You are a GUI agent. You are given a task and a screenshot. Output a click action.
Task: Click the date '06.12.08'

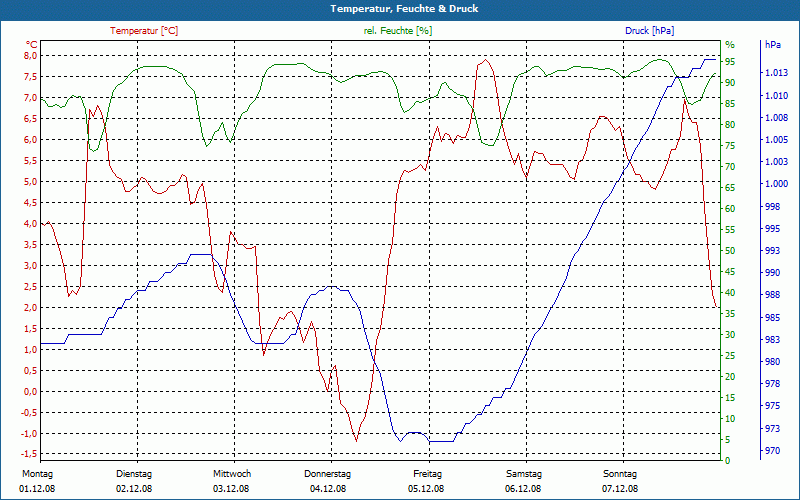pyautogui.click(x=522, y=489)
